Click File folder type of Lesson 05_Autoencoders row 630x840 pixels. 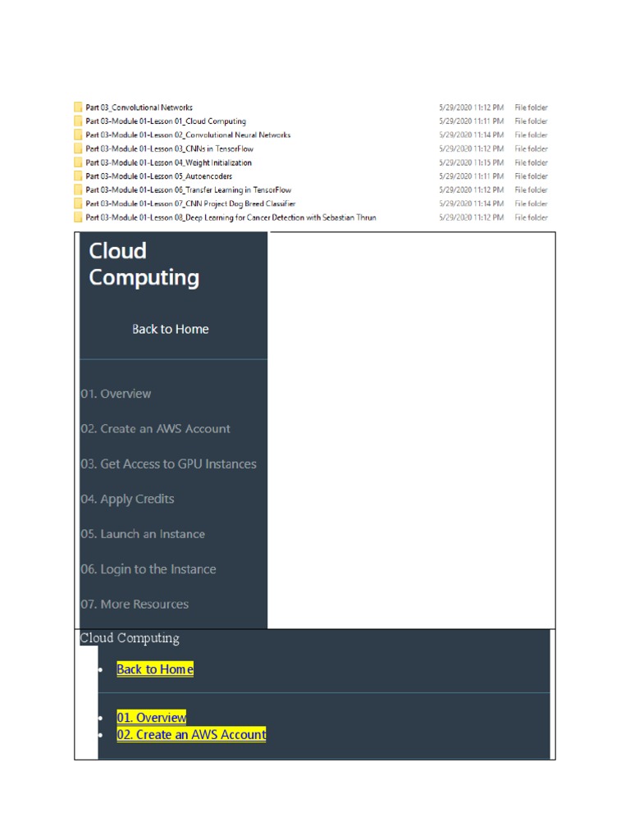531,176
